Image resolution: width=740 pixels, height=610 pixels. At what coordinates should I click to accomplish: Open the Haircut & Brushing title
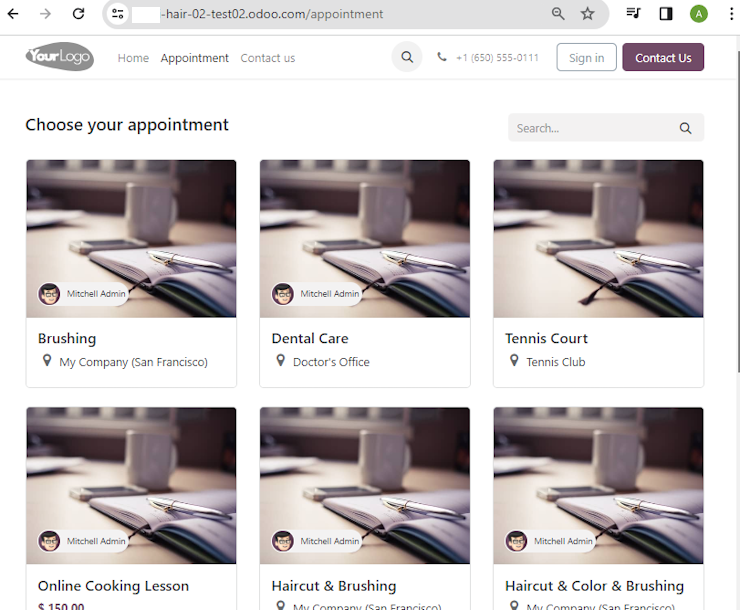[334, 586]
